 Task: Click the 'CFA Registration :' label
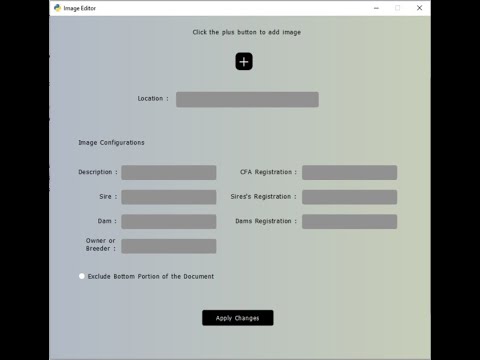coord(268,172)
